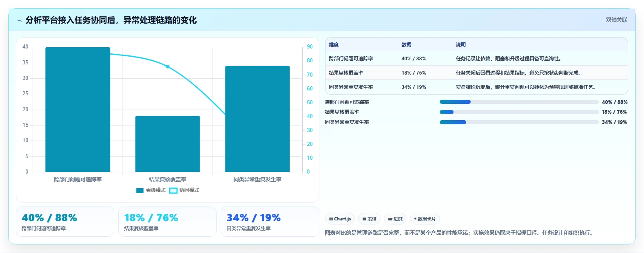Viewport: 644px width, 253px height.
Task: Click the 跨部门问题可追踪率 progress bar
Action: pyautogui.click(x=519, y=102)
